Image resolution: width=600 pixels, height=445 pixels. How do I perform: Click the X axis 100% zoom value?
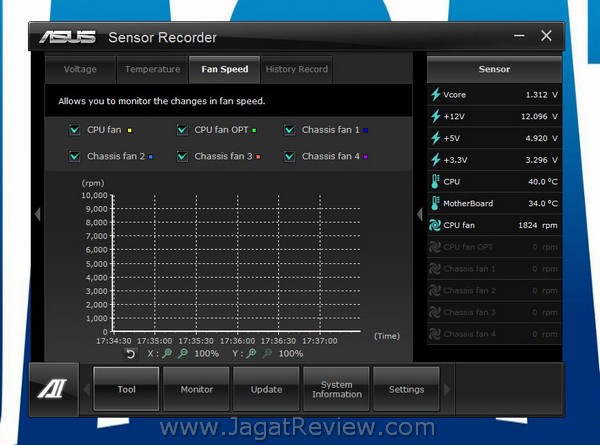(x=207, y=354)
